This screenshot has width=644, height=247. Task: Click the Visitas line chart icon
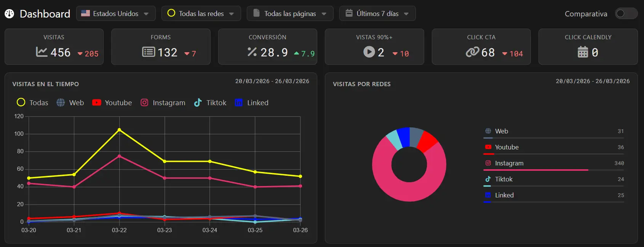42,52
